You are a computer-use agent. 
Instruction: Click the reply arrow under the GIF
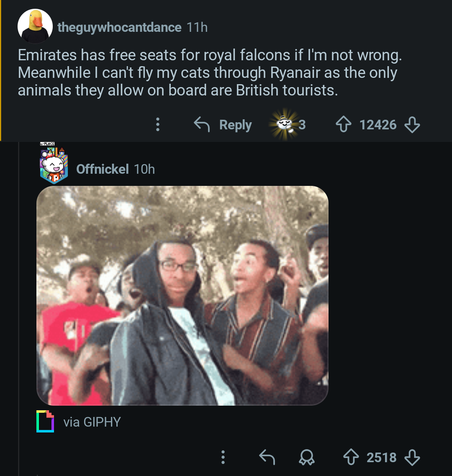(x=268, y=458)
